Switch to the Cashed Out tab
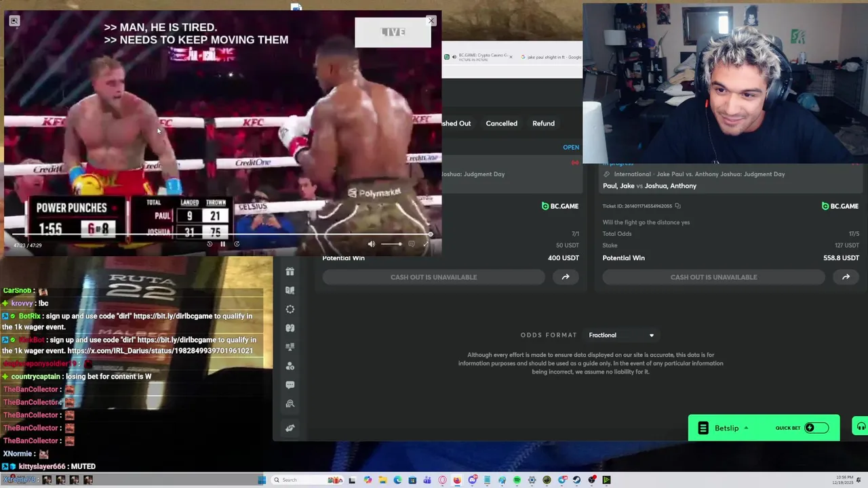 point(456,123)
